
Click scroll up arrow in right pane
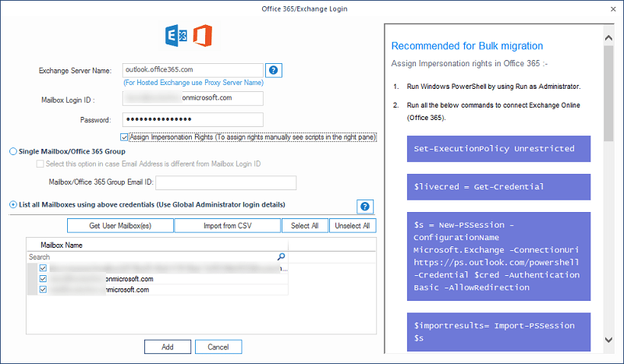point(608,37)
